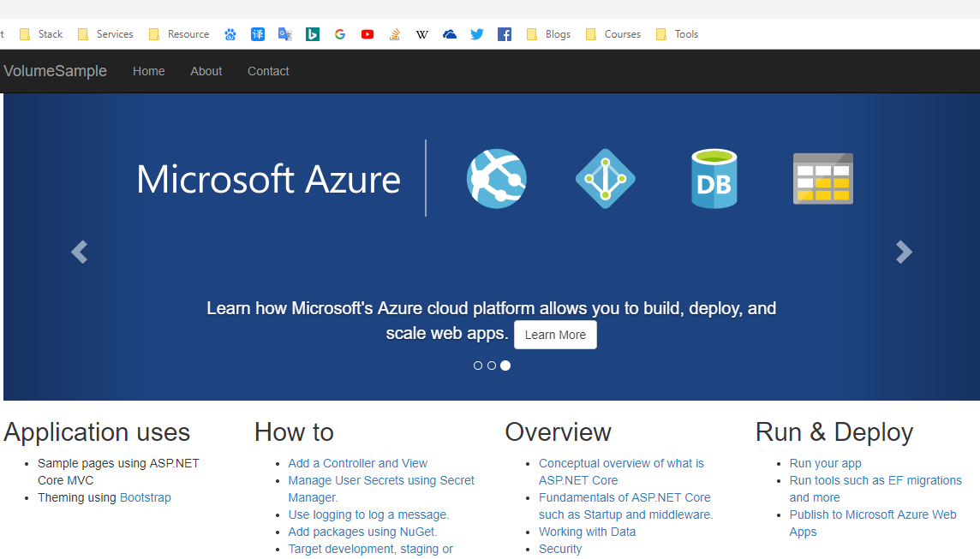Open the Resource bookmarks folder
Viewport: 980px width, 559px height.
coord(179,34)
